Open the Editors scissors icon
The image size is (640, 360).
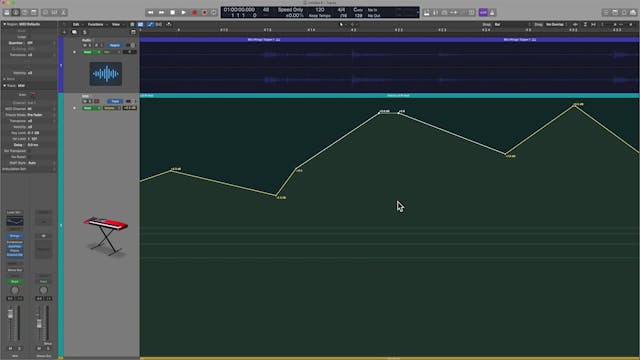tap(63, 13)
